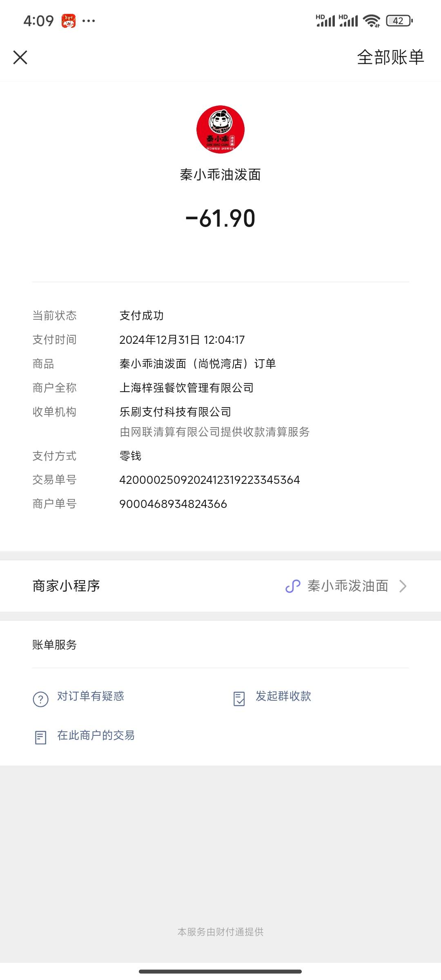Tap the three dots in status bar

tap(89, 20)
